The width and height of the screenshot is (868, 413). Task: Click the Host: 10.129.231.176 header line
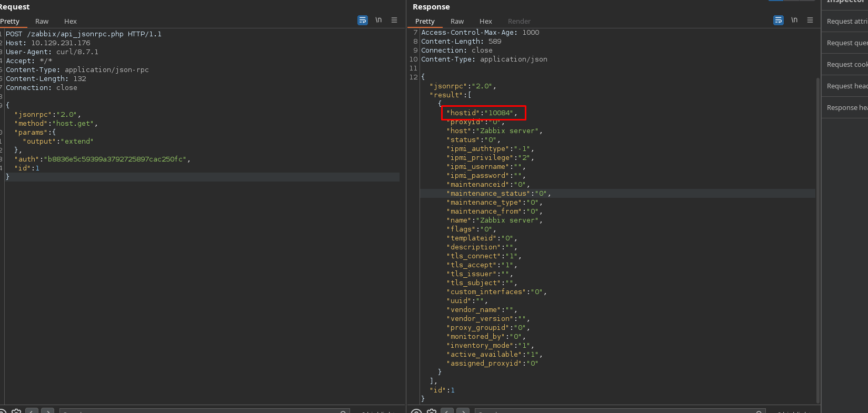tap(48, 43)
